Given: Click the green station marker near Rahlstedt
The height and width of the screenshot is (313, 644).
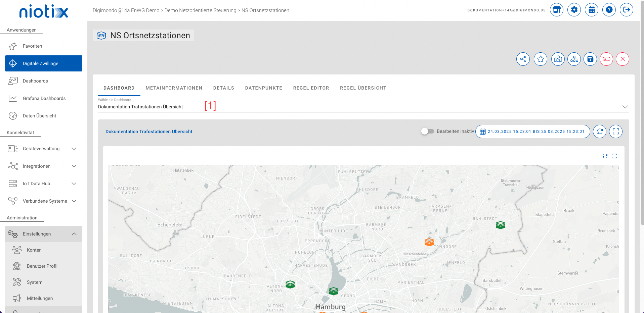Looking at the screenshot, I should [501, 225].
